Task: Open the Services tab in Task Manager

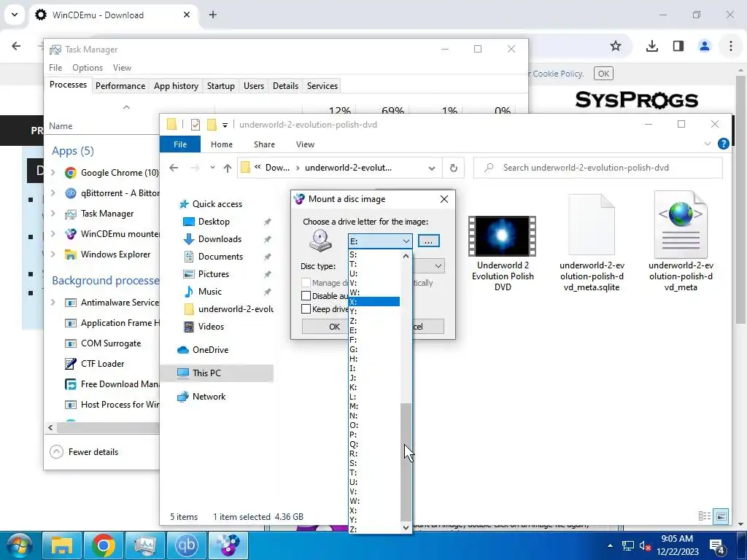Action: pos(322,86)
